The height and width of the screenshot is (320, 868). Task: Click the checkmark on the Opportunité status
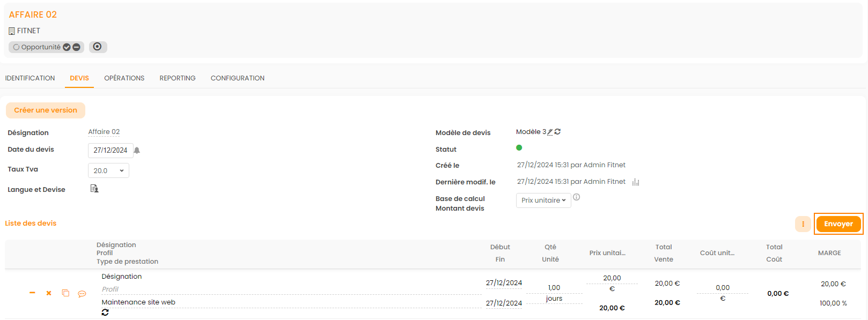click(x=67, y=47)
